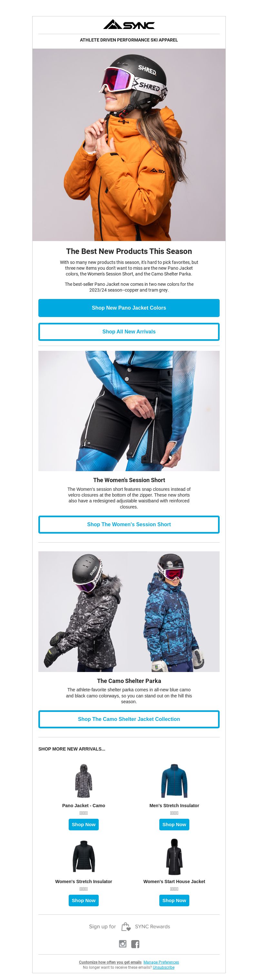Click Shop The Women's Session Short button
The image size is (258, 980).
[129, 524]
